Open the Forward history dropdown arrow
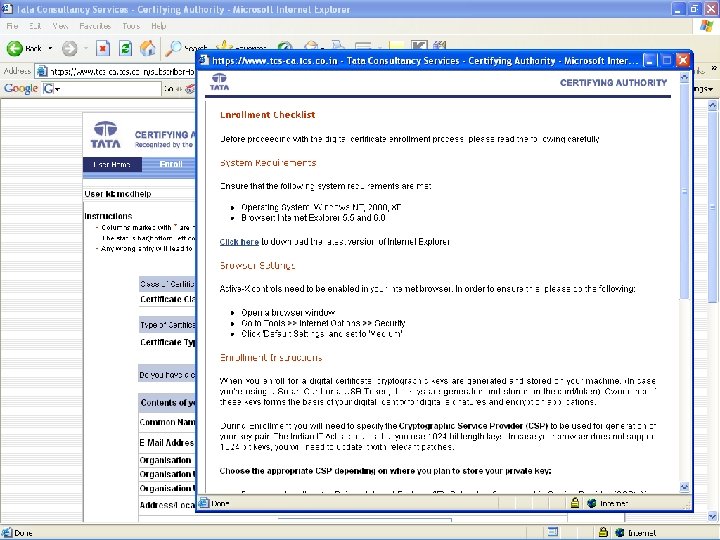 tap(85, 48)
